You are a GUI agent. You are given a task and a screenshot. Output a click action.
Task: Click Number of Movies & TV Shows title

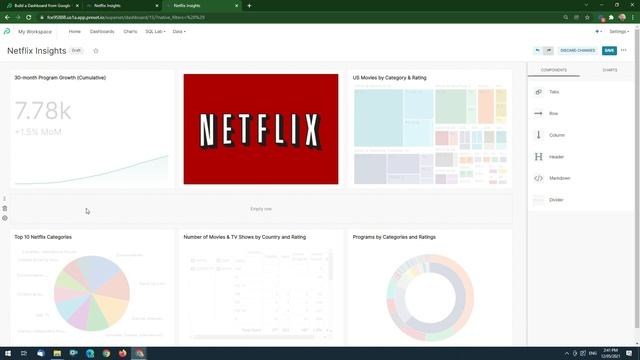(x=244, y=237)
